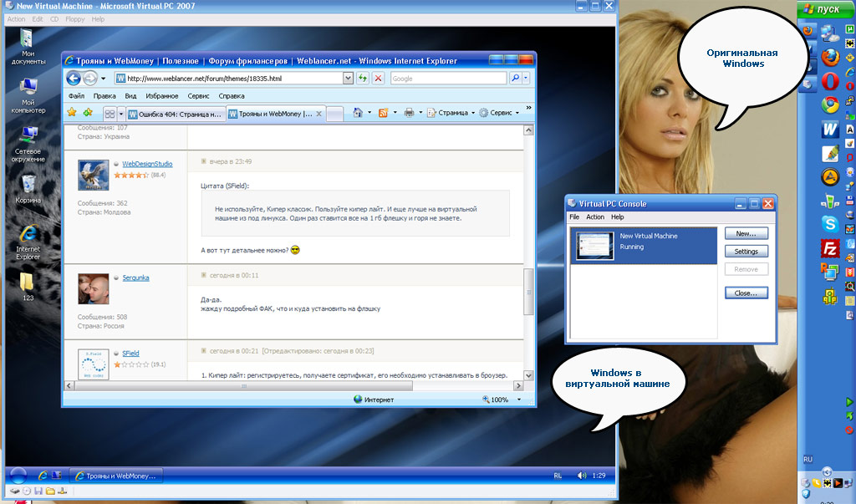Image resolution: width=856 pixels, height=504 pixels.
Task: Click the Google search box in IE
Action: click(x=449, y=79)
